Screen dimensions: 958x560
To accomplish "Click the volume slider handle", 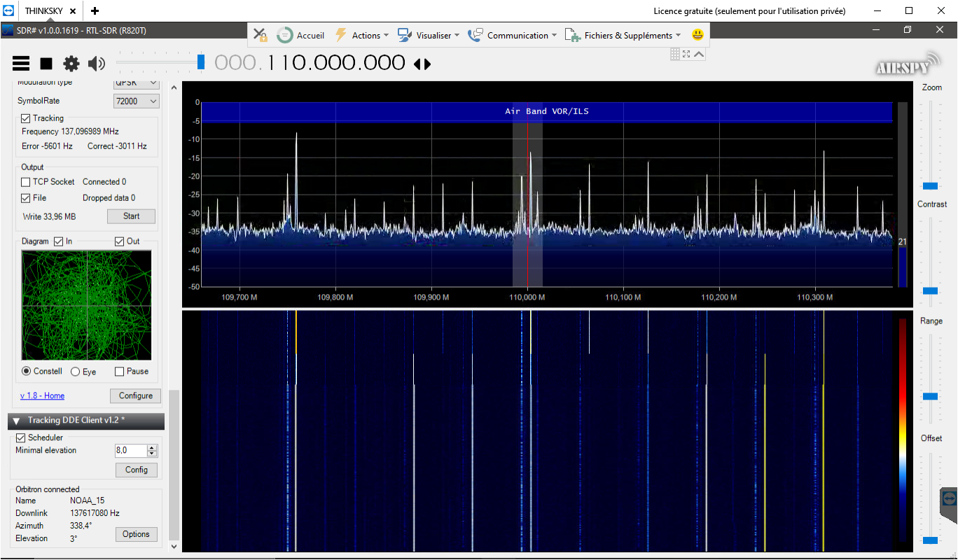I will click(x=201, y=62).
